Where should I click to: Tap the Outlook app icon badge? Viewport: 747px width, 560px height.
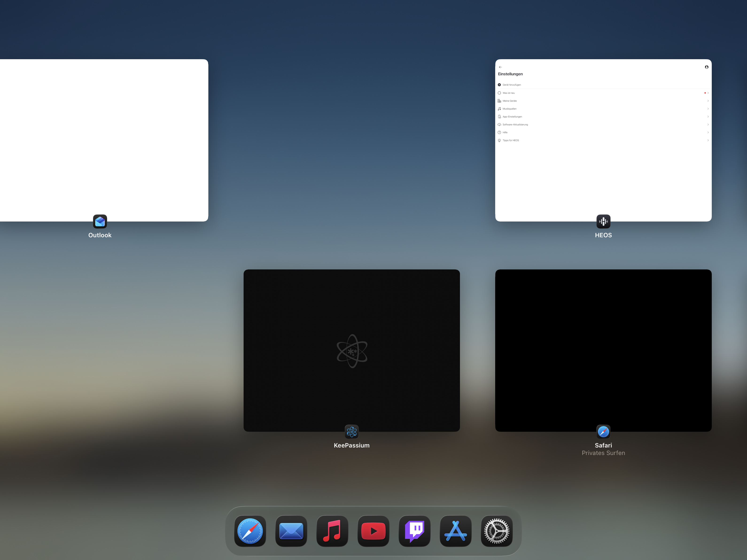tap(100, 222)
